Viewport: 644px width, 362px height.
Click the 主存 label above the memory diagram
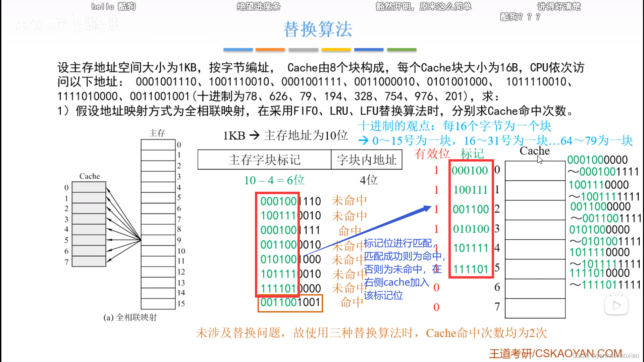(x=157, y=133)
